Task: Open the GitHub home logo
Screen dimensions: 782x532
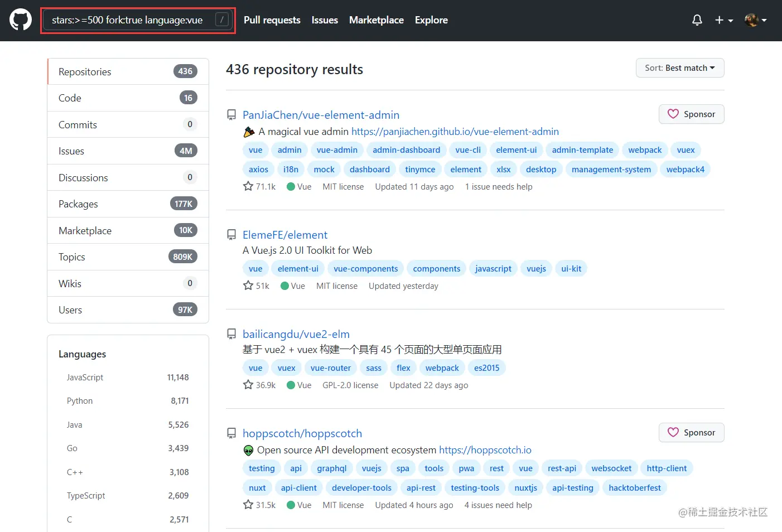Action: (x=21, y=20)
